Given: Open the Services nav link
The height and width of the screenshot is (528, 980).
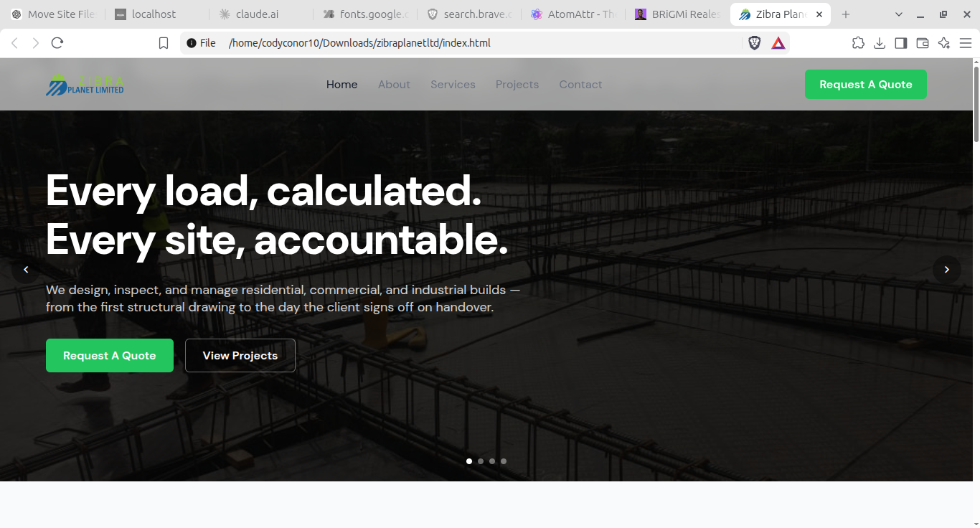Looking at the screenshot, I should click(x=453, y=85).
